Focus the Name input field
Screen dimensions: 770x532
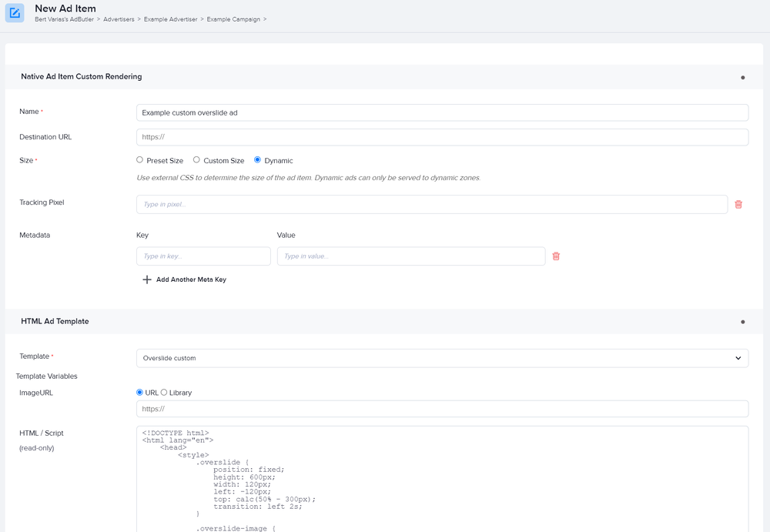(x=442, y=112)
